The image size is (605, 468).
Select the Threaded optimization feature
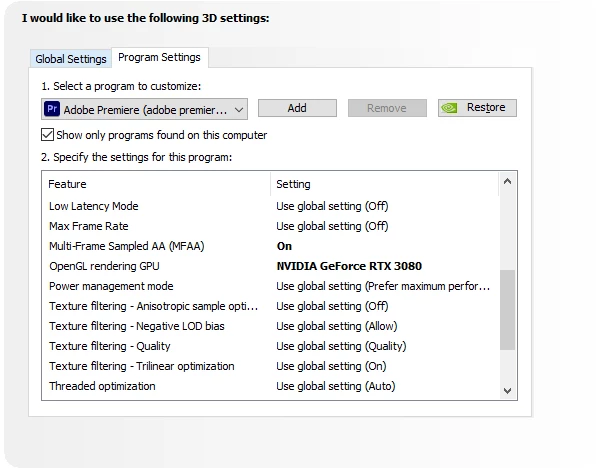pyautogui.click(x=102, y=386)
